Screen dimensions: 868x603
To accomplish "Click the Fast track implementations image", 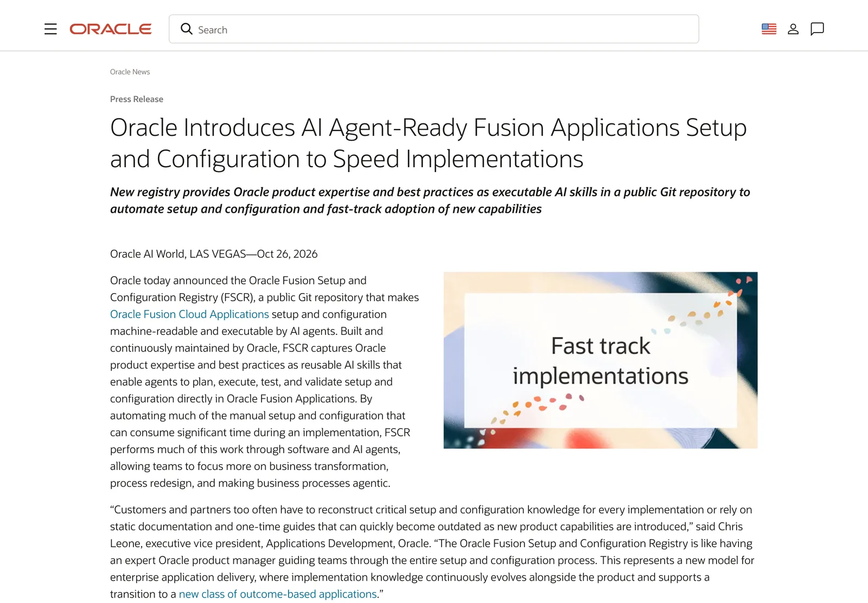I will [600, 360].
